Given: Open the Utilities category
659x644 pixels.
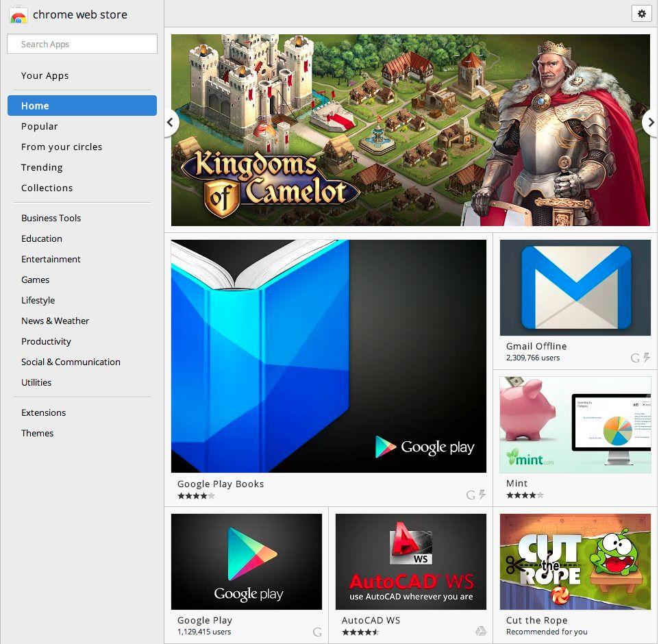Looking at the screenshot, I should coord(36,383).
